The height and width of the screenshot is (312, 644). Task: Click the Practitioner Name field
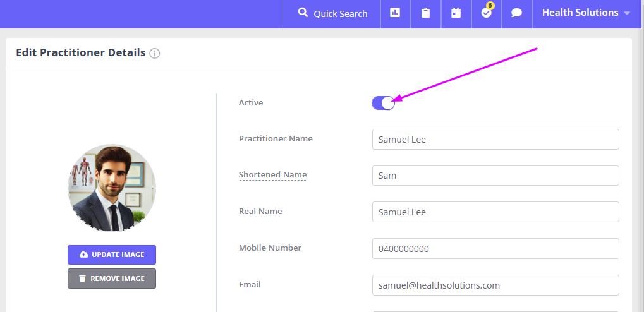point(495,140)
